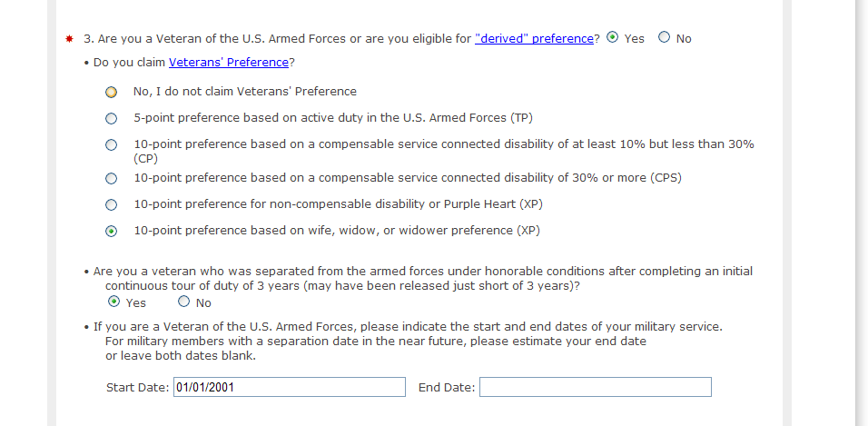
Task: Choose the Purple Heart (XP) radio button
Action: (112, 204)
